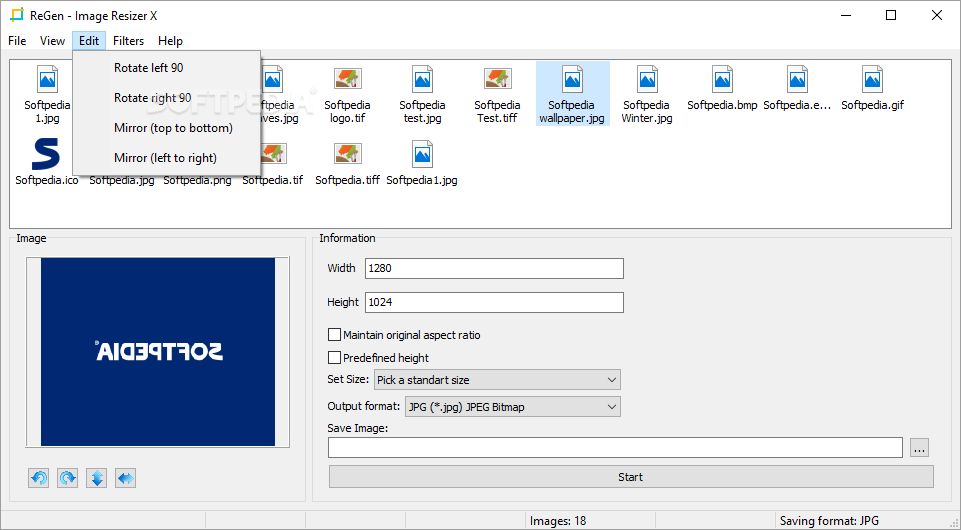This screenshot has width=961, height=530.
Task: Select the Softpedia wallpaper.jpg file
Action: pos(572,94)
